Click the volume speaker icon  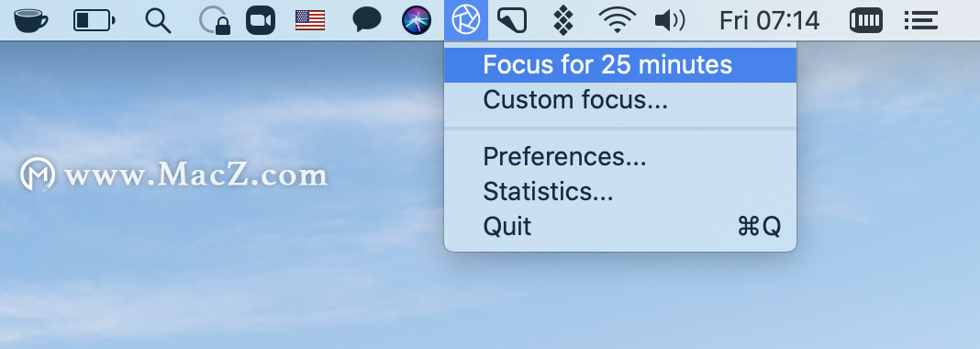(x=670, y=20)
